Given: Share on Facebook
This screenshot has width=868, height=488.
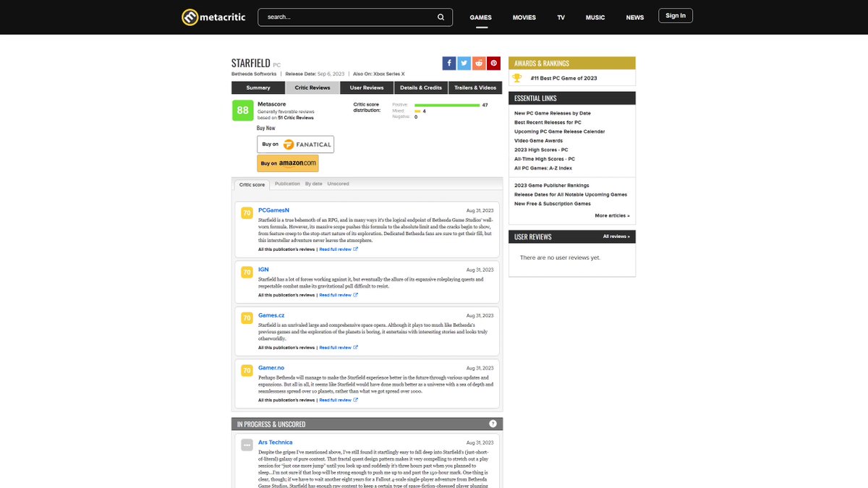Looking at the screenshot, I should click(x=449, y=63).
